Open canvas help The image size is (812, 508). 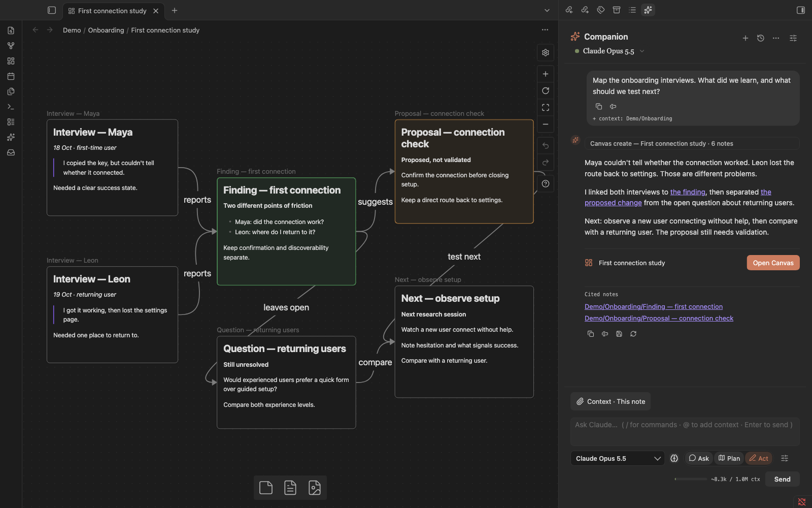(x=546, y=184)
